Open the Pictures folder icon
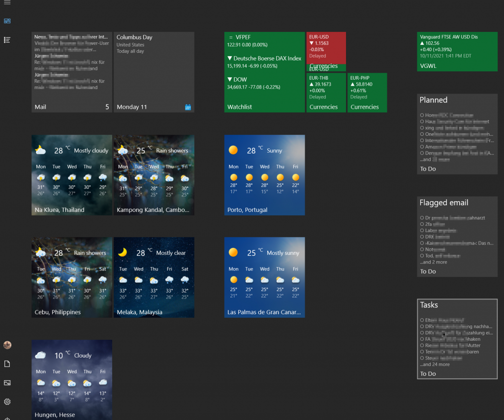The height and width of the screenshot is (420, 504). click(7, 383)
